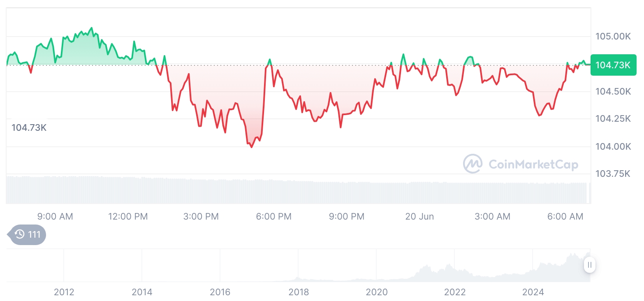Image resolution: width=644 pixels, height=301 pixels.
Task: Click the 111 history counter badge
Action: click(x=27, y=235)
